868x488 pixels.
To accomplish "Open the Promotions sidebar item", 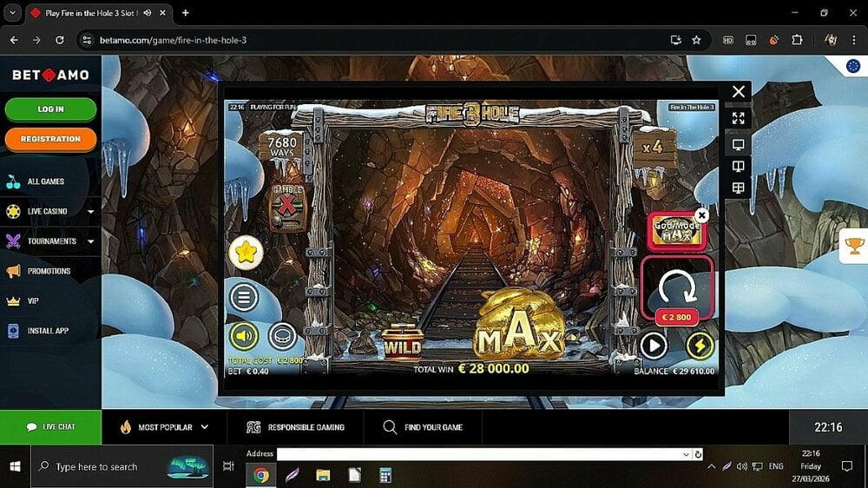I will (x=49, y=271).
